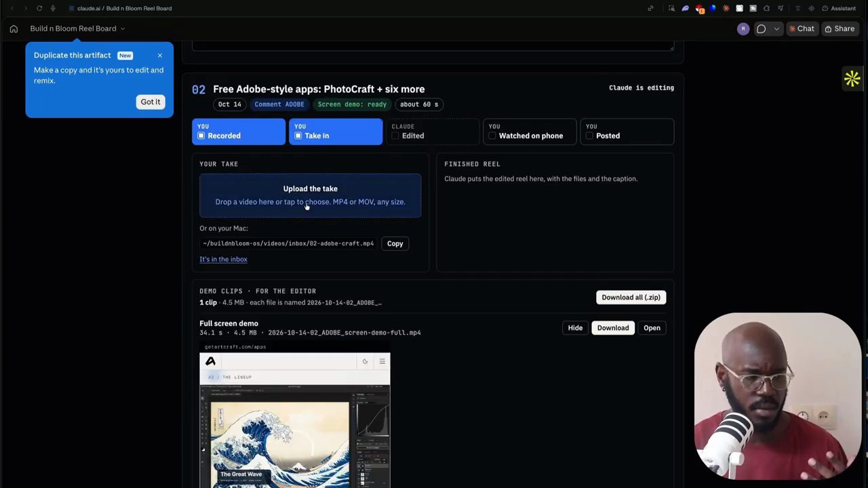The height and width of the screenshot is (488, 868).
Task: Reload the page with the refresh icon
Action: pyautogui.click(x=39, y=8)
